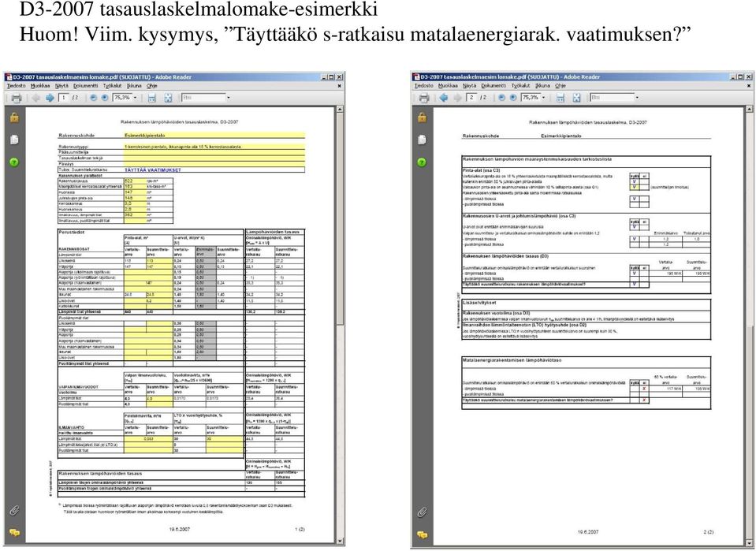Click page number field in left window
Screen dimensions: 756x551
pyautogui.click(x=63, y=98)
